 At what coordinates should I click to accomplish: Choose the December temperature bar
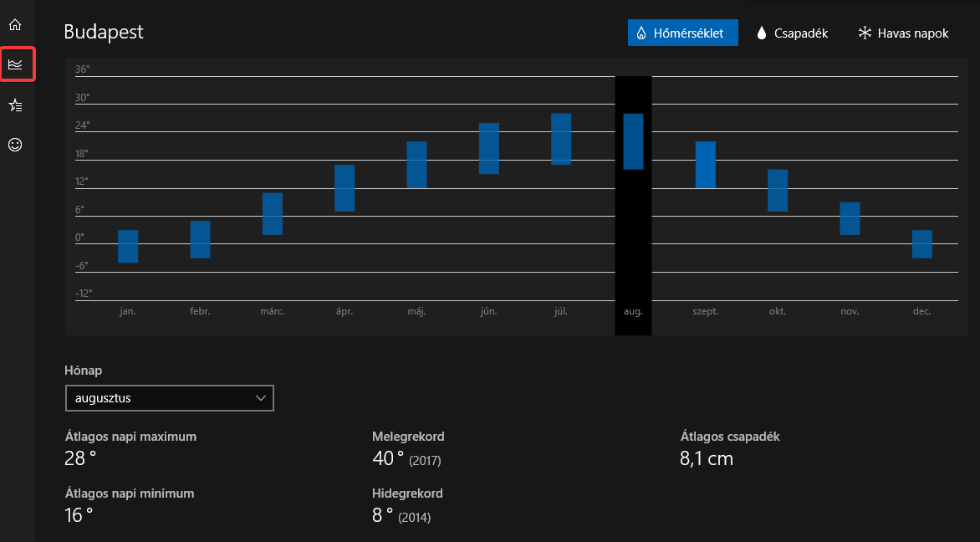click(x=921, y=244)
